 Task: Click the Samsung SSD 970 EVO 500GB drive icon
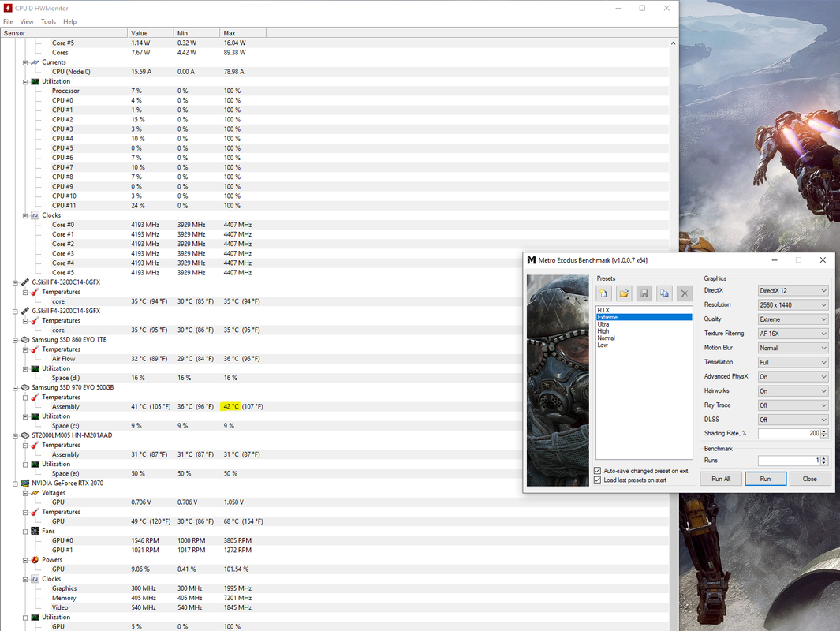(24, 387)
